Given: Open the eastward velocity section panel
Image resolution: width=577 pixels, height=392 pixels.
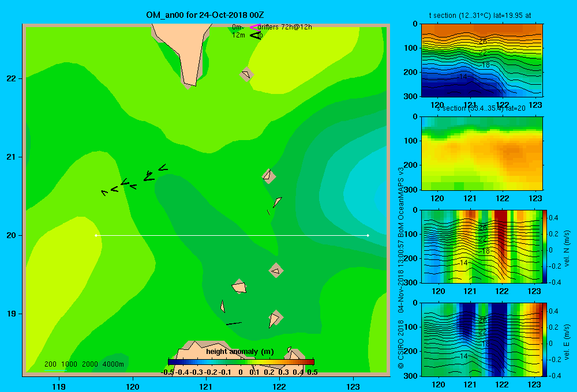Looking at the screenshot, I should [481, 340].
